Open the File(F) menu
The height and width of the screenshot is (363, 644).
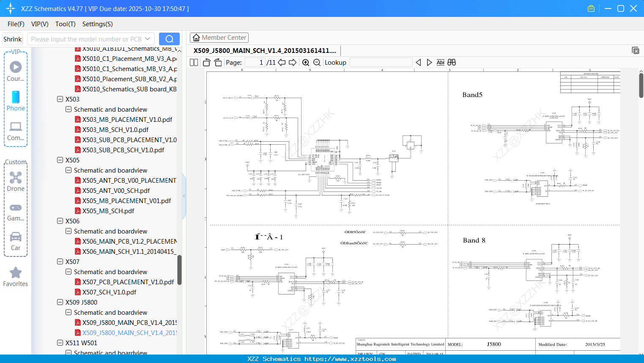[x=16, y=24]
